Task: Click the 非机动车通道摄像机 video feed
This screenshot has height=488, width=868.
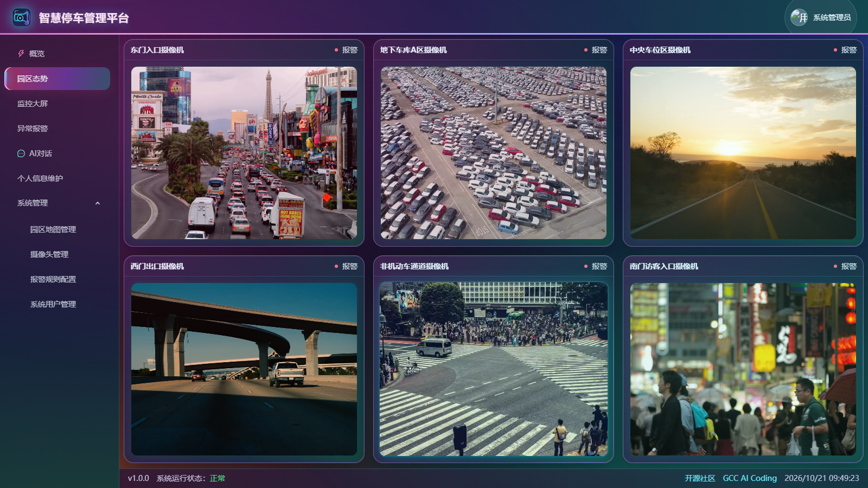Action: tap(494, 369)
